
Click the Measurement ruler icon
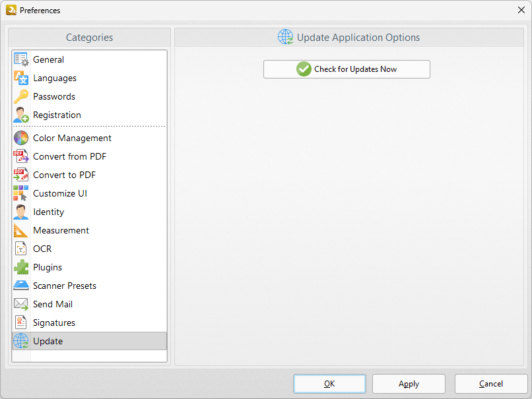(x=21, y=230)
